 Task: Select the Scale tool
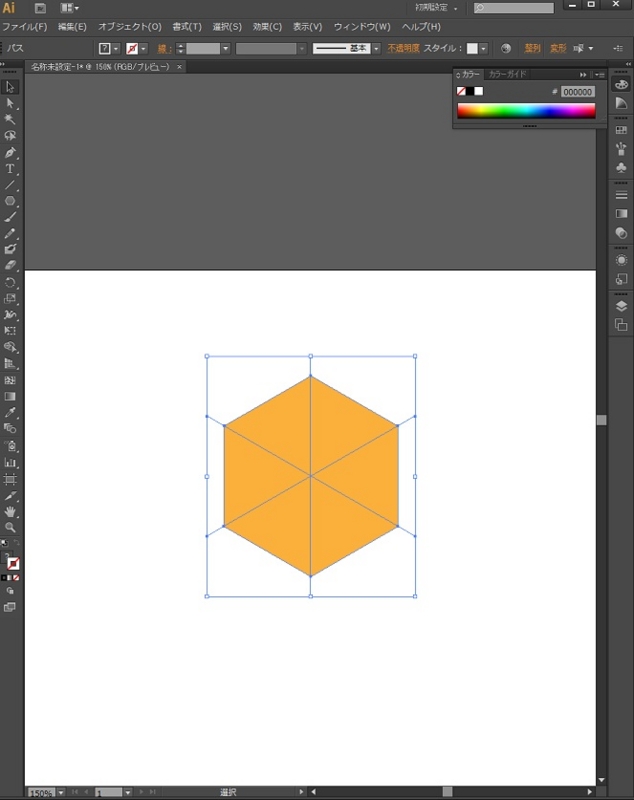tap(10, 298)
